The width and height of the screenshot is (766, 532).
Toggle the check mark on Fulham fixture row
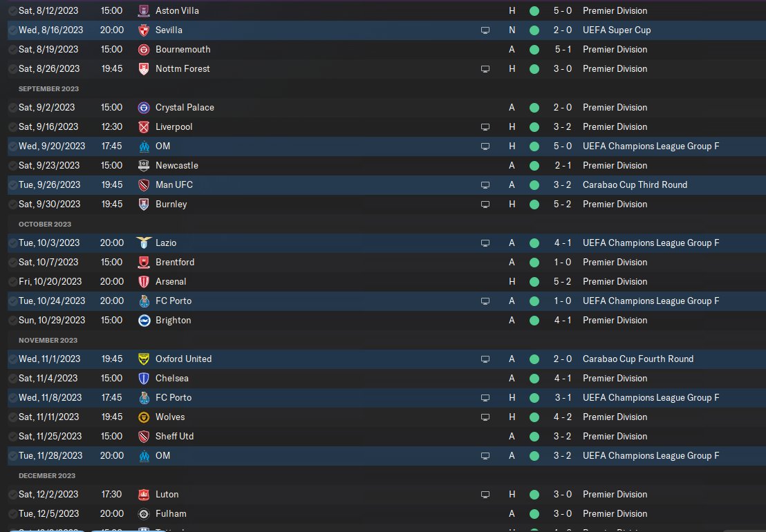12,513
